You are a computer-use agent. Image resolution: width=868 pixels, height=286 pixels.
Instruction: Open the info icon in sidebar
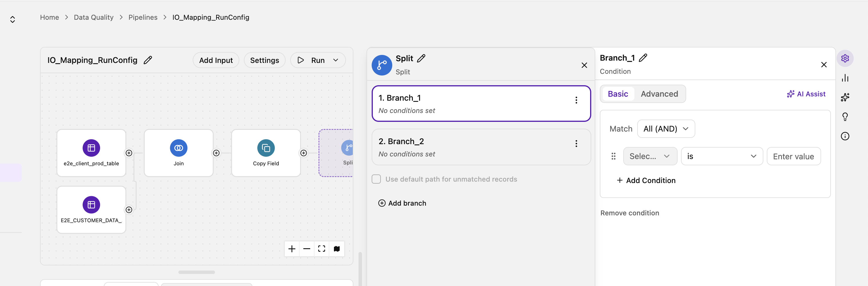click(x=845, y=136)
